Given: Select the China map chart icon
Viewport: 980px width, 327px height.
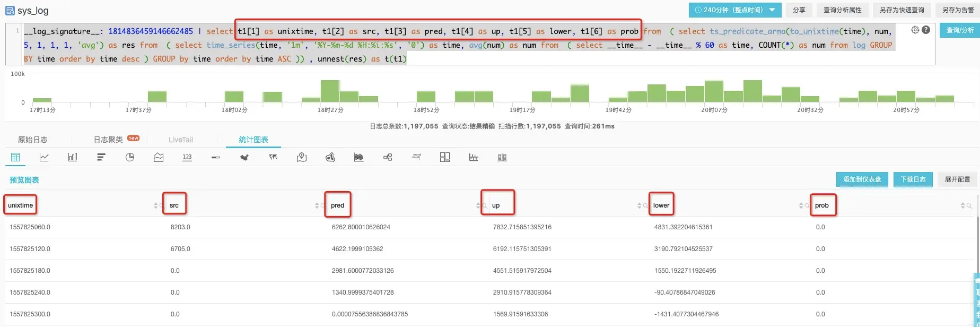Looking at the screenshot, I should click(x=244, y=157).
